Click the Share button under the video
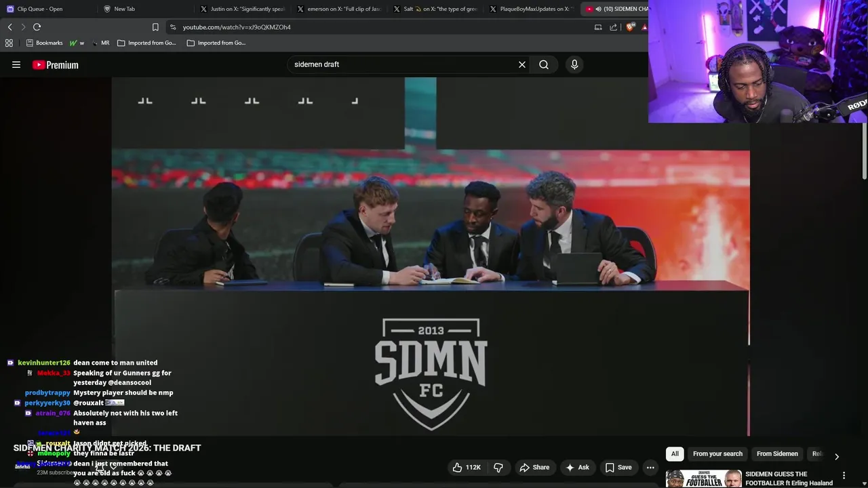This screenshot has width=868, height=488. tap(534, 467)
